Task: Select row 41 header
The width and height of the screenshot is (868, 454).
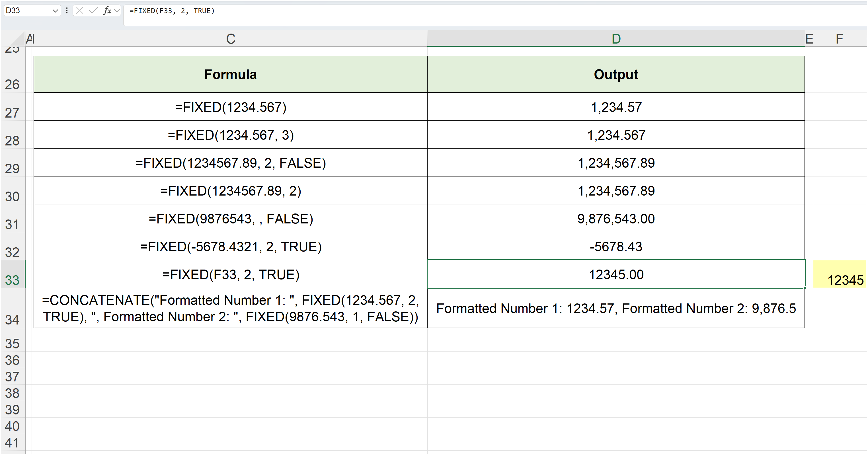Action: [13, 443]
